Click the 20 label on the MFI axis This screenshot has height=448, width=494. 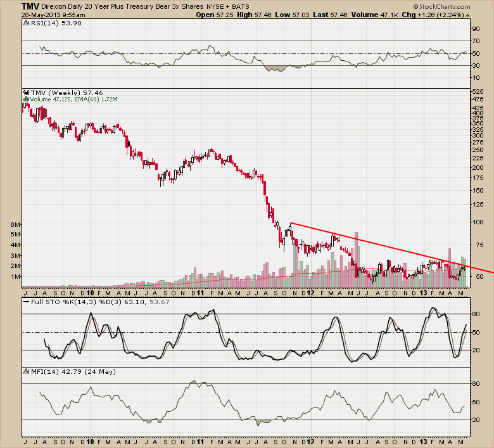[476, 420]
